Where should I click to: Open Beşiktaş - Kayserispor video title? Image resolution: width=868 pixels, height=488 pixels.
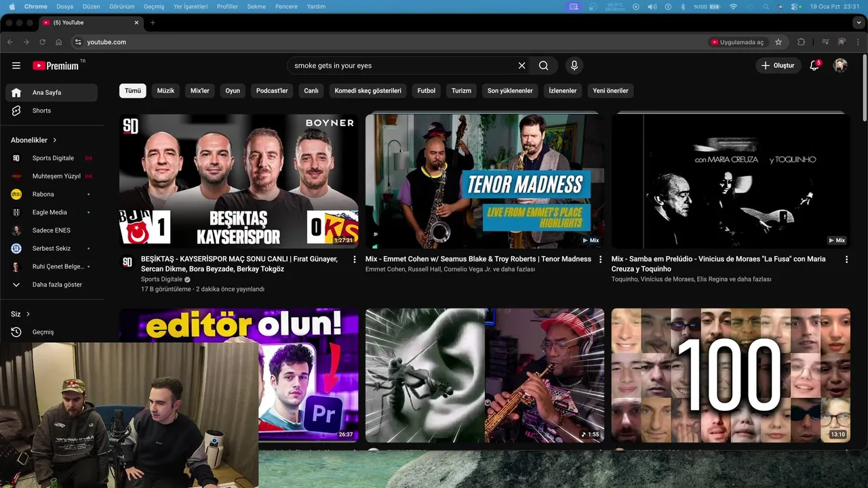tap(239, 264)
